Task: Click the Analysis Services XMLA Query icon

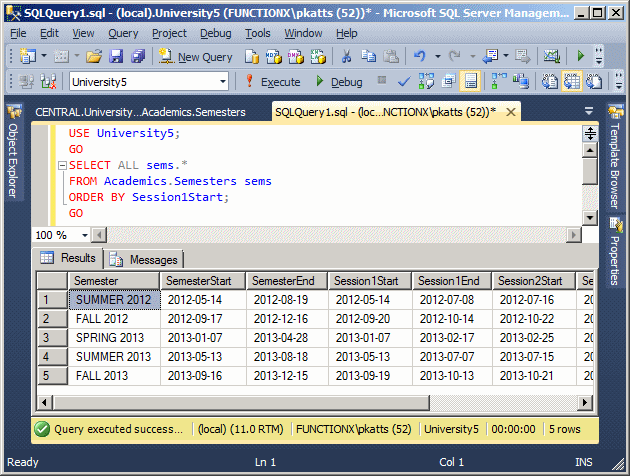Action: (318, 57)
